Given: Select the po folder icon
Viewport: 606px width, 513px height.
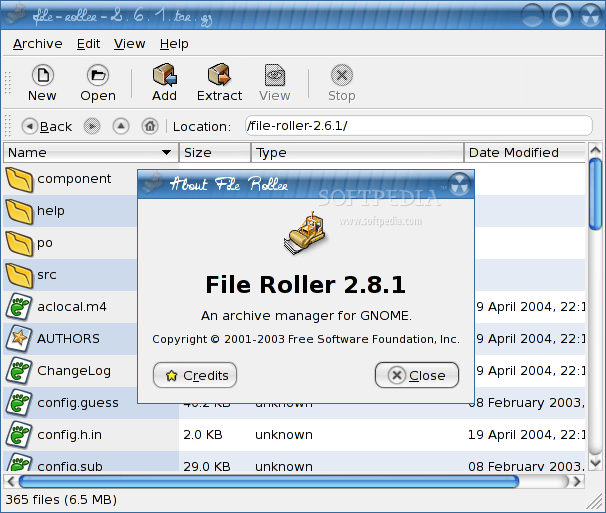Looking at the screenshot, I should [x=19, y=244].
